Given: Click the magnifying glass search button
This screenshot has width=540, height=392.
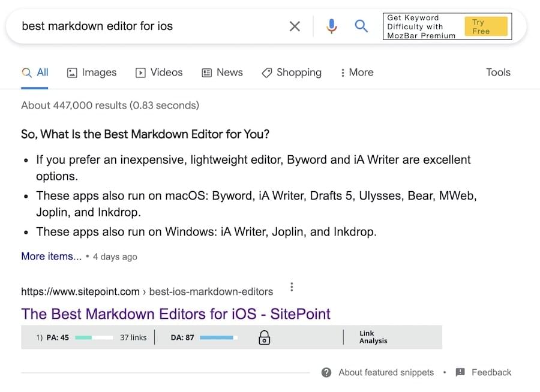Looking at the screenshot, I should point(361,26).
